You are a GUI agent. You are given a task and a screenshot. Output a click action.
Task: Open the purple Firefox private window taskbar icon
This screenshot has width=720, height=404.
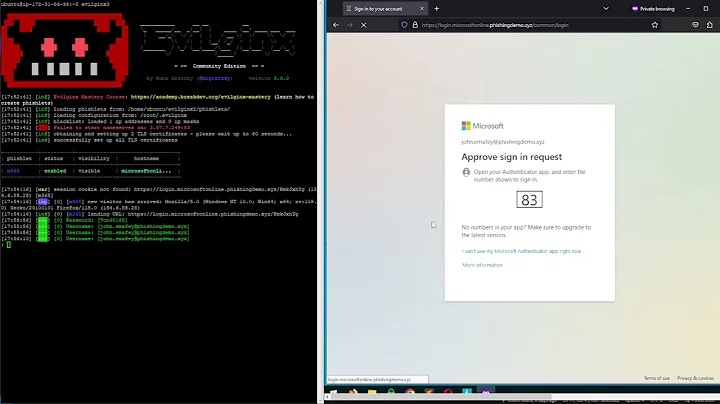(486, 392)
